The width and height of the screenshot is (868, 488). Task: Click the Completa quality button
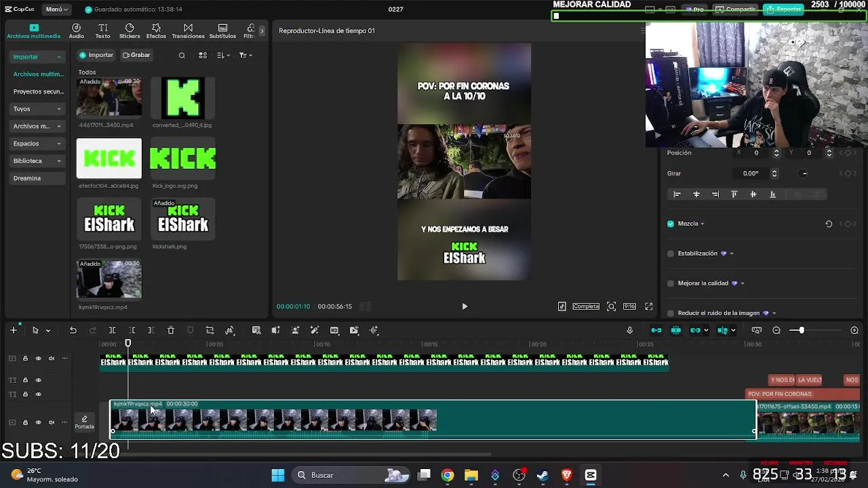(586, 306)
